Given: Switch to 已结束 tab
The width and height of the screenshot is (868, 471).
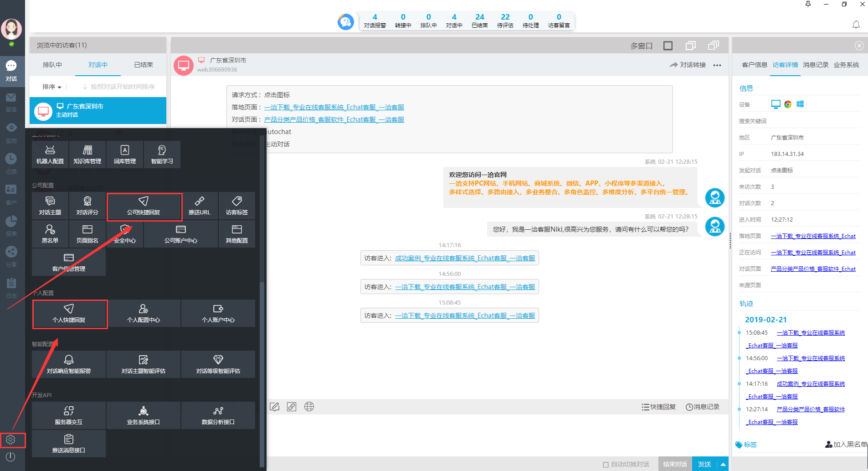Looking at the screenshot, I should click(x=144, y=65).
